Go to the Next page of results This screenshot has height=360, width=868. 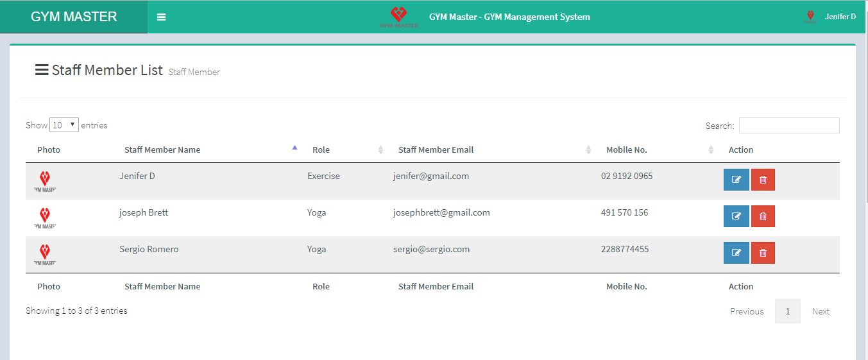(821, 311)
